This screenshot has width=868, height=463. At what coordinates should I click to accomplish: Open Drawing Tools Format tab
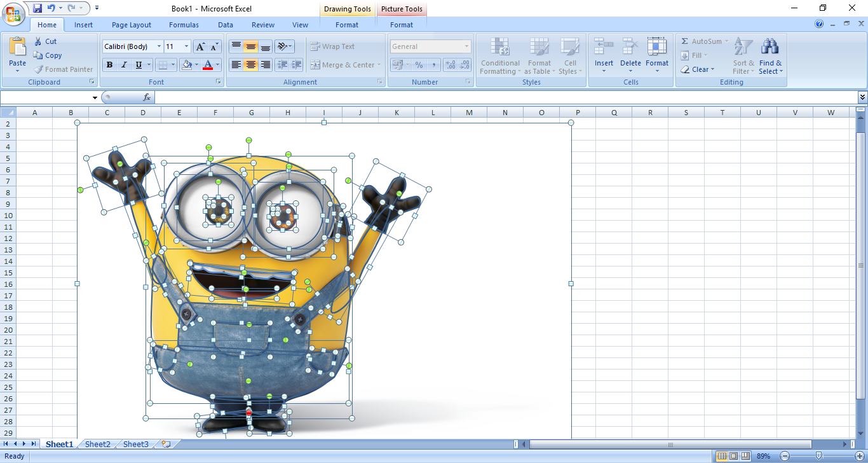tap(347, 25)
